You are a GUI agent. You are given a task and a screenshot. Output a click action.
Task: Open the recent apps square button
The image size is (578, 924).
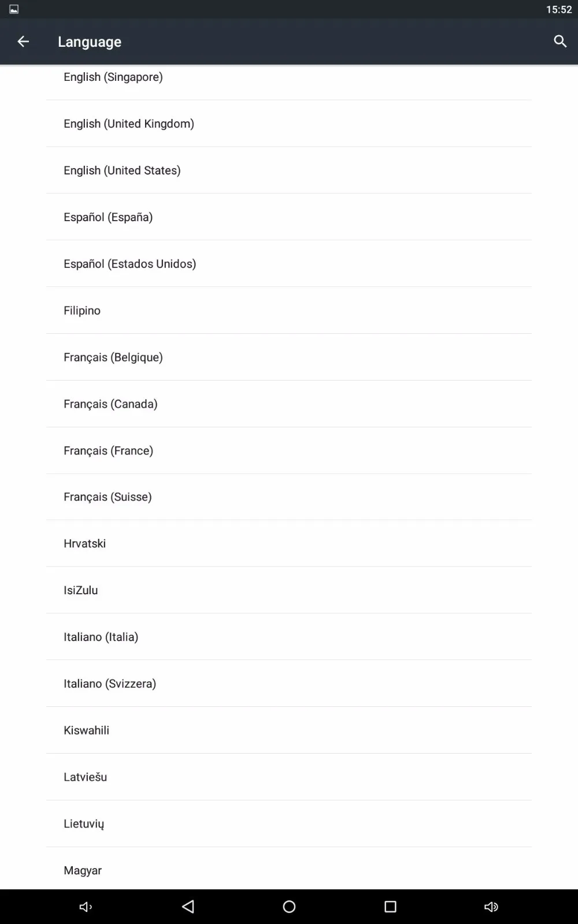[390, 907]
